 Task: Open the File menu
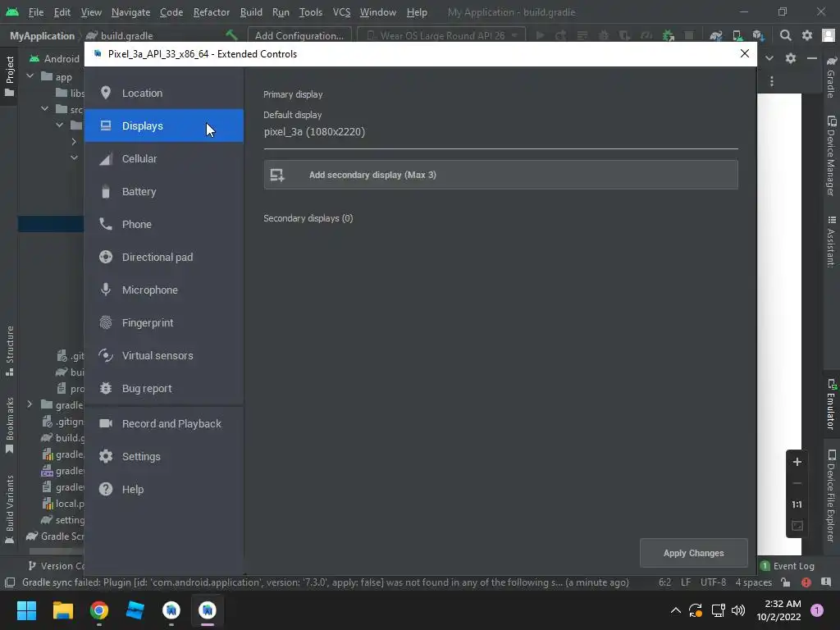point(36,11)
